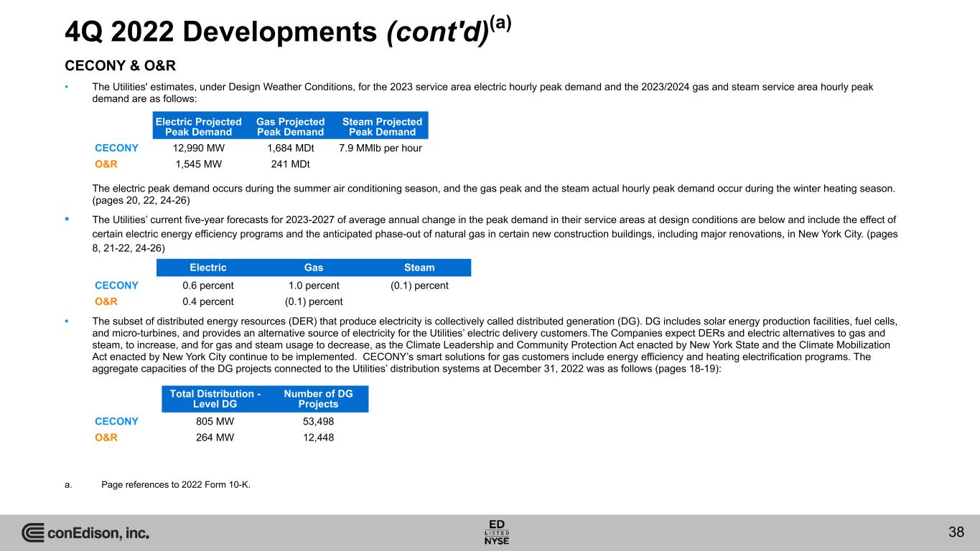This screenshot has height=551, width=980.
Task: Click the "12,448" DG projects count
Action: coord(318,438)
